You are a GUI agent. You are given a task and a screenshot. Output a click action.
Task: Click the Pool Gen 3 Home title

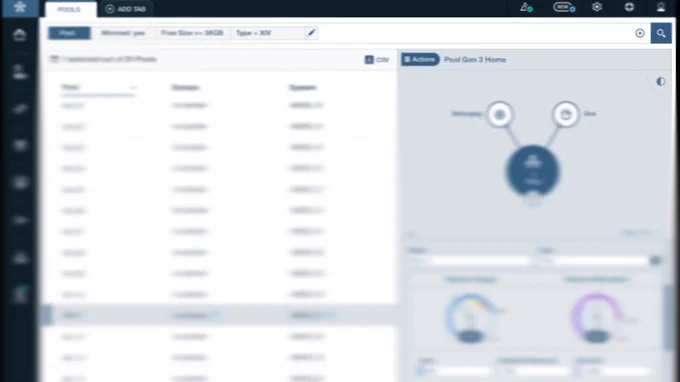(x=475, y=60)
